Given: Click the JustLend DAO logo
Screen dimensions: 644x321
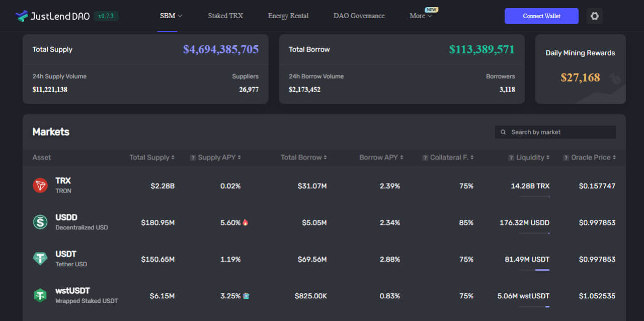Looking at the screenshot, I should pos(52,16).
